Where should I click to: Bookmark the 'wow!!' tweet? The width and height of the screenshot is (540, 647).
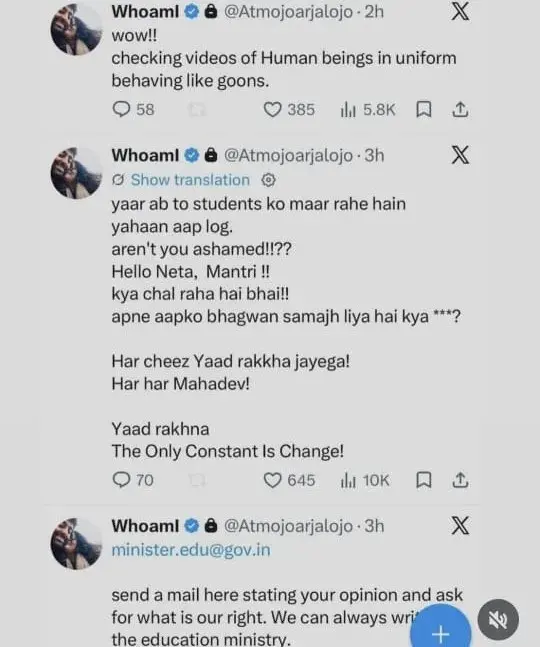(424, 110)
